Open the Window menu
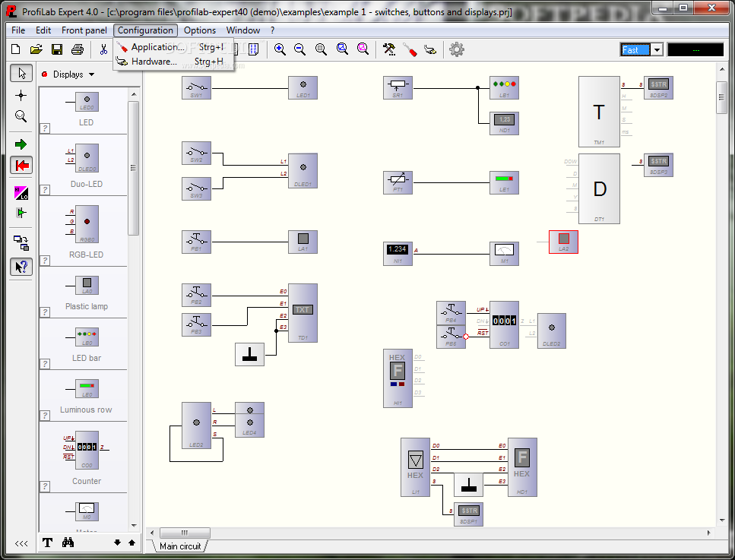 point(242,30)
